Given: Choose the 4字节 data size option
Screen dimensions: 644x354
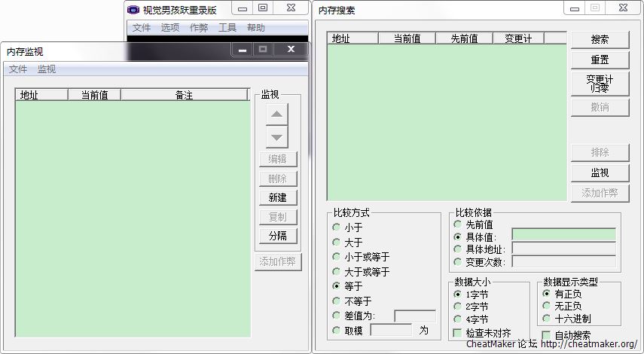Looking at the screenshot, I should tap(458, 319).
